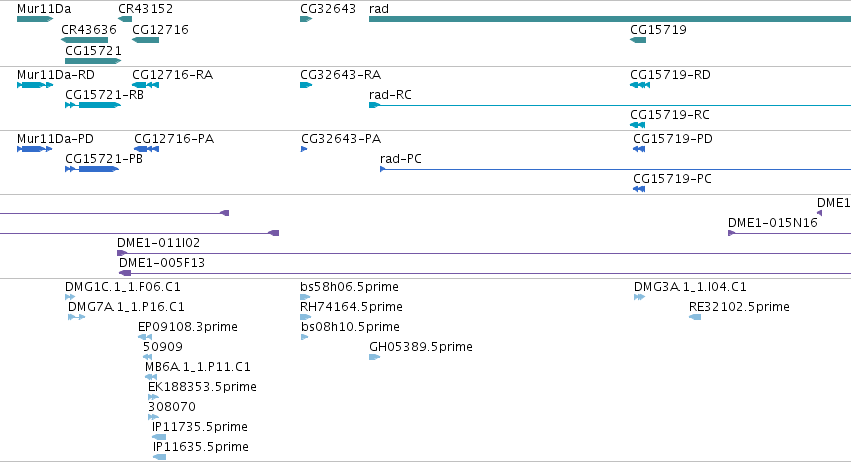The image size is (851, 462).
Task: Select the GH05389.5prime EST glyph
Action: 374,357
